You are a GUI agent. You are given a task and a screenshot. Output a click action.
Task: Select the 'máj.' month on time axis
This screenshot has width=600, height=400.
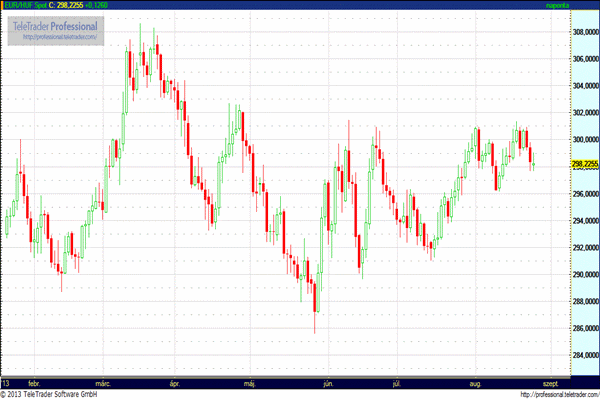[x=250, y=383]
